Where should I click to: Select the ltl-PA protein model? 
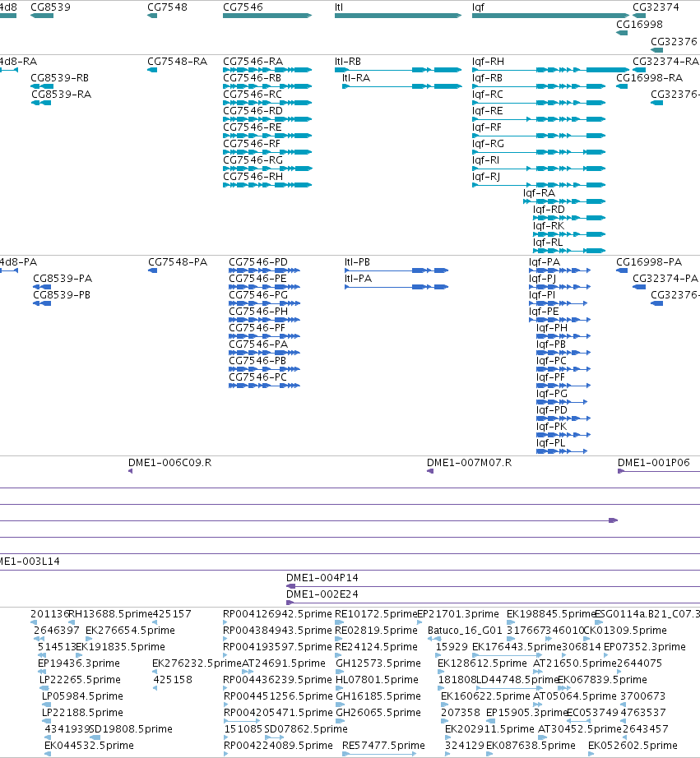click(x=396, y=287)
